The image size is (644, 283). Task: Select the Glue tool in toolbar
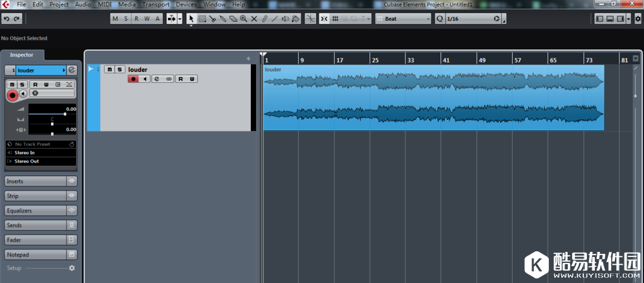[222, 19]
